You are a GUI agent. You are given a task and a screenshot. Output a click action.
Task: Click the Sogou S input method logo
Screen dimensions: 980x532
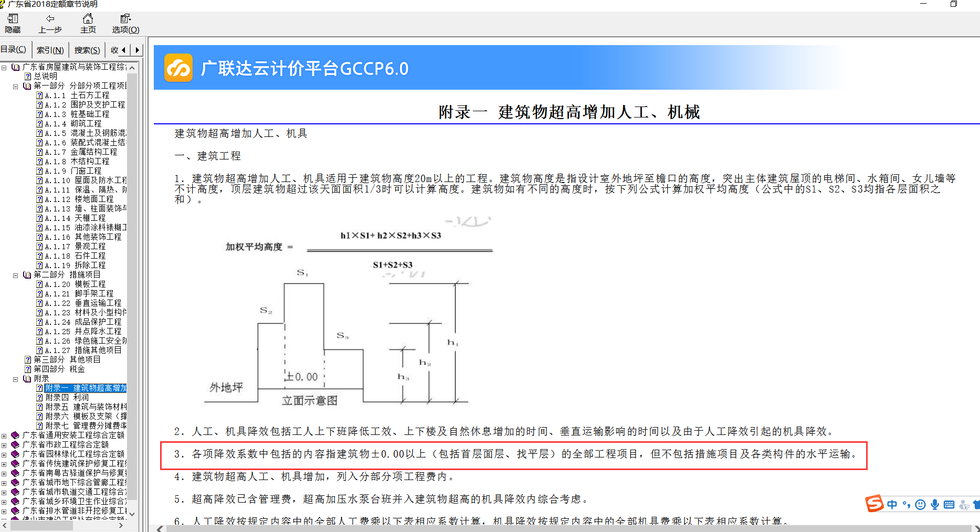[874, 504]
